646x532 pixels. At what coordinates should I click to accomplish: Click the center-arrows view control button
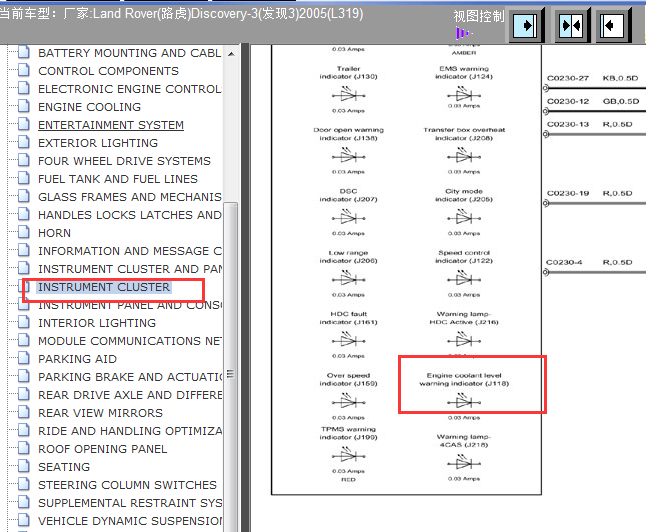pos(571,26)
